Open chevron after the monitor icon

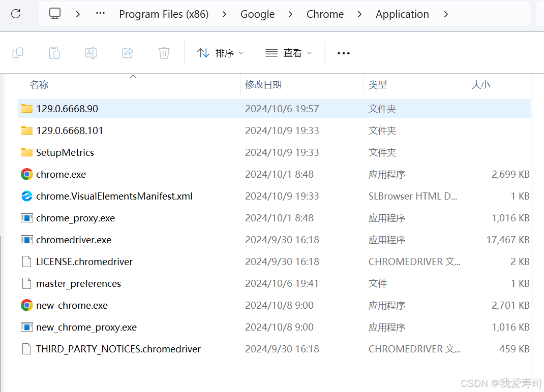click(78, 14)
